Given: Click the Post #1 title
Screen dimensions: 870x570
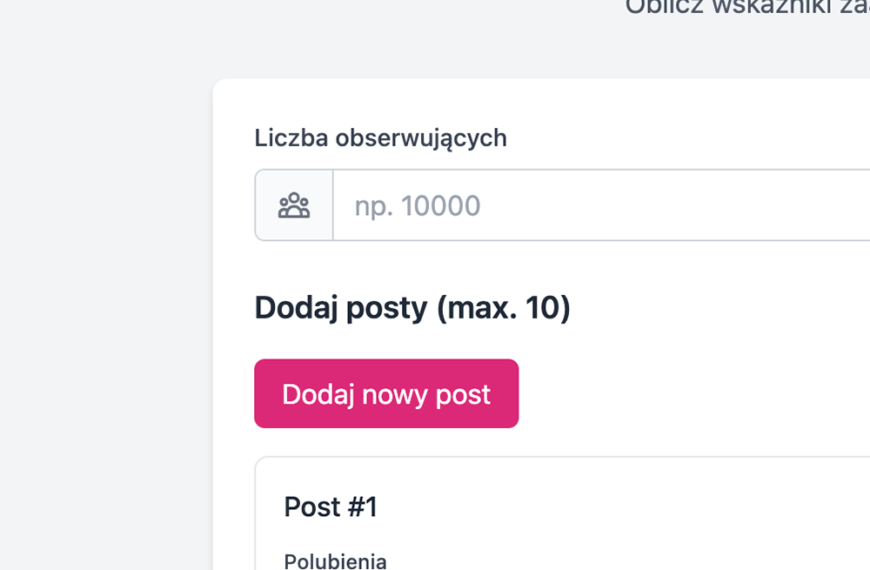Looking at the screenshot, I should tap(330, 507).
